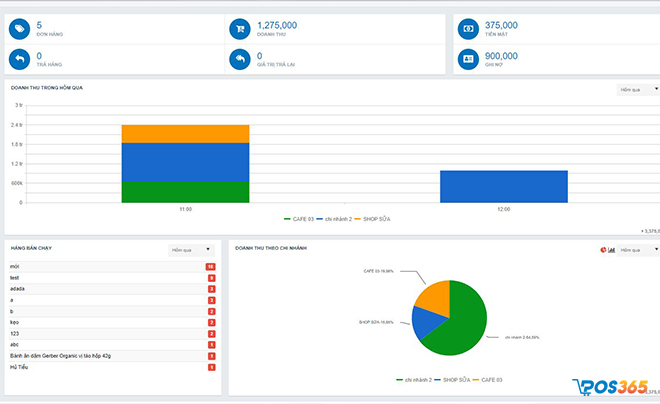
Task: Click the 1,275,000 revenue value
Action: click(277, 25)
